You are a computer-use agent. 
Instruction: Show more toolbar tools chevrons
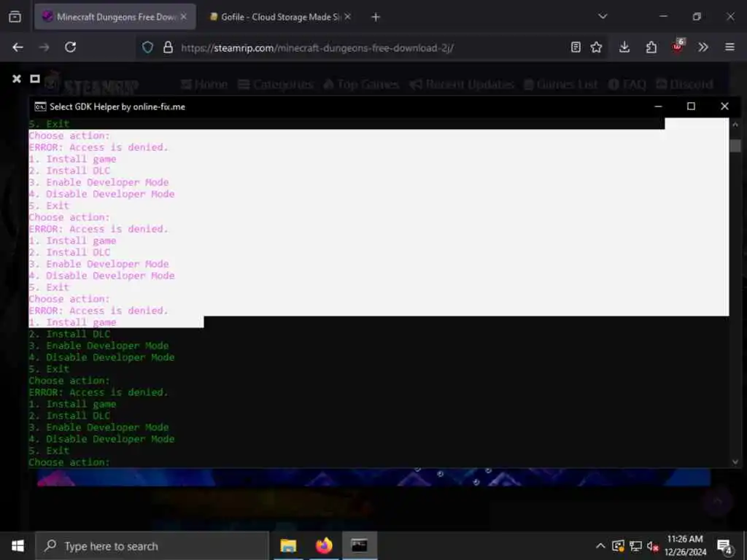pyautogui.click(x=703, y=47)
